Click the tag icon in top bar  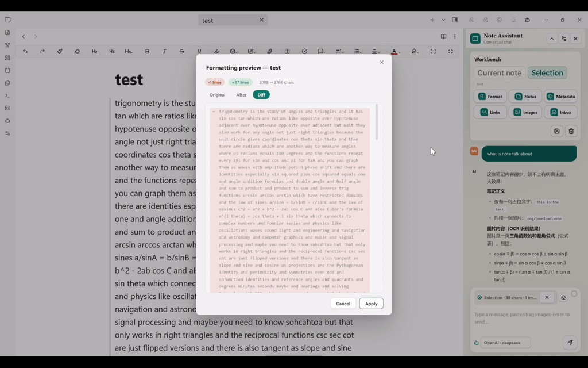point(499,20)
